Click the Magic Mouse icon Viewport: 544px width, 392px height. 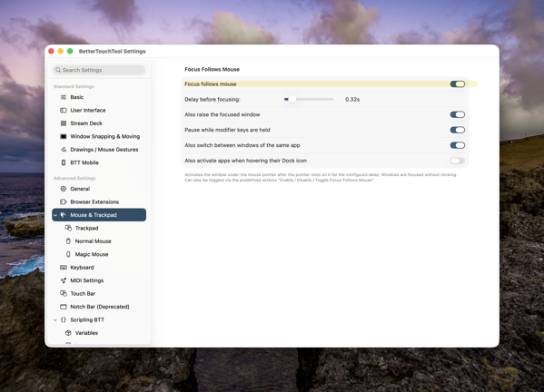coord(68,254)
